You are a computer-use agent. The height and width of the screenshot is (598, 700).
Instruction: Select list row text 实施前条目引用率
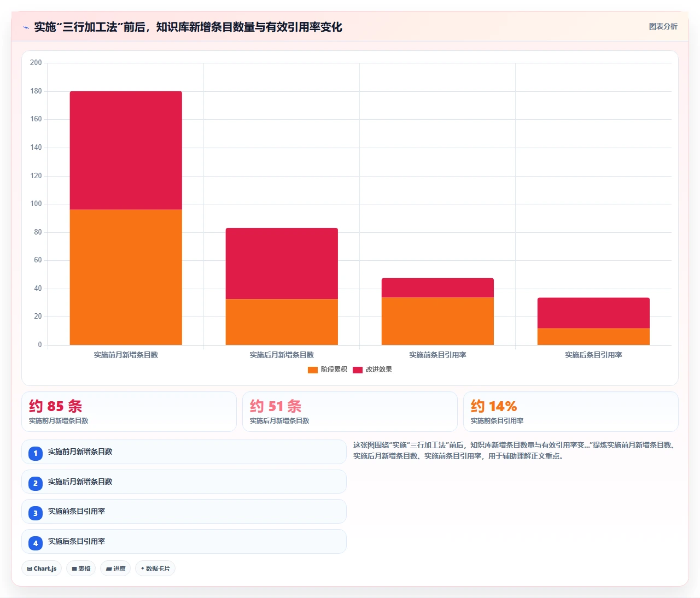tap(77, 511)
